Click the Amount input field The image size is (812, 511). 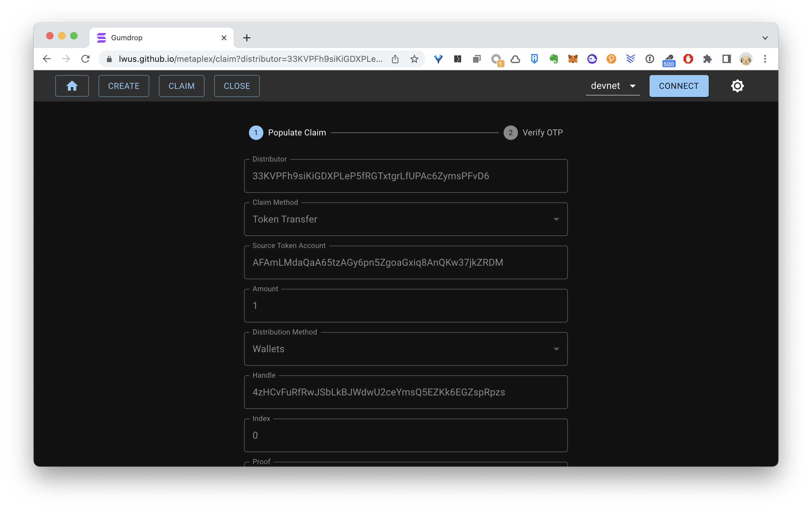click(x=405, y=306)
